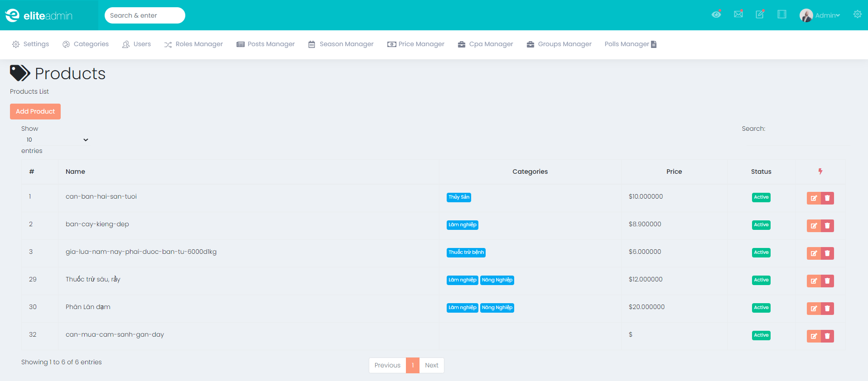
Task: Click the book panel icon in header
Action: click(782, 14)
